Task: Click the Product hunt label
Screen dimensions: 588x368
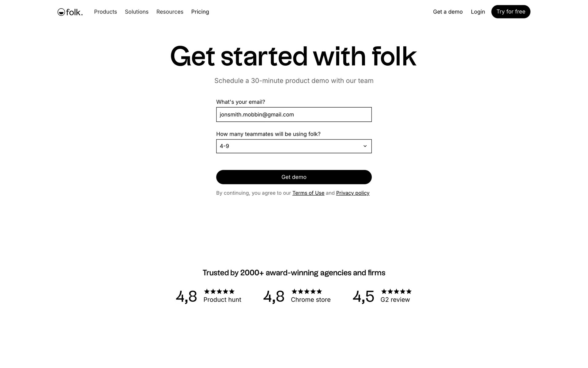Action: [222, 300]
